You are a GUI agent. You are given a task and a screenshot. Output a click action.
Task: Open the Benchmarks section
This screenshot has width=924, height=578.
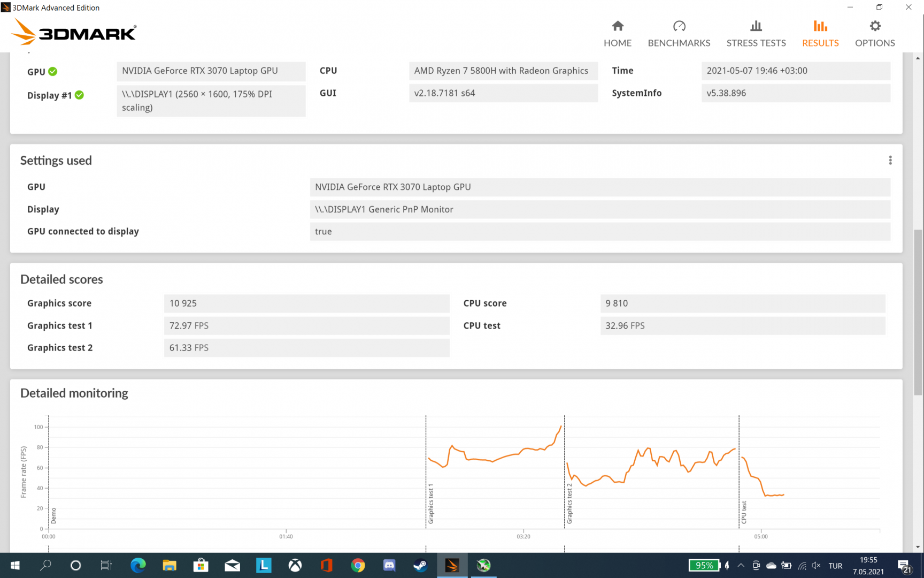tap(679, 34)
